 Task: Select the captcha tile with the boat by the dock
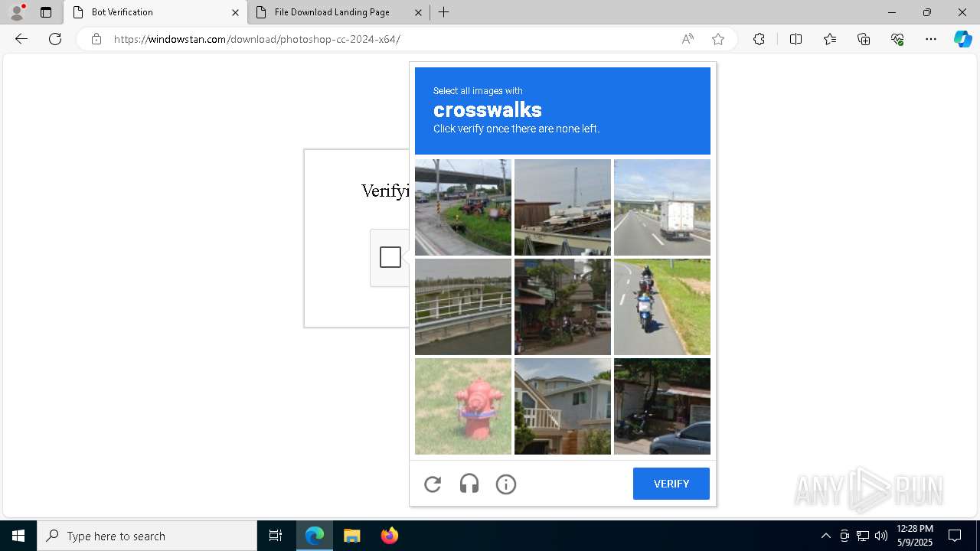563,207
